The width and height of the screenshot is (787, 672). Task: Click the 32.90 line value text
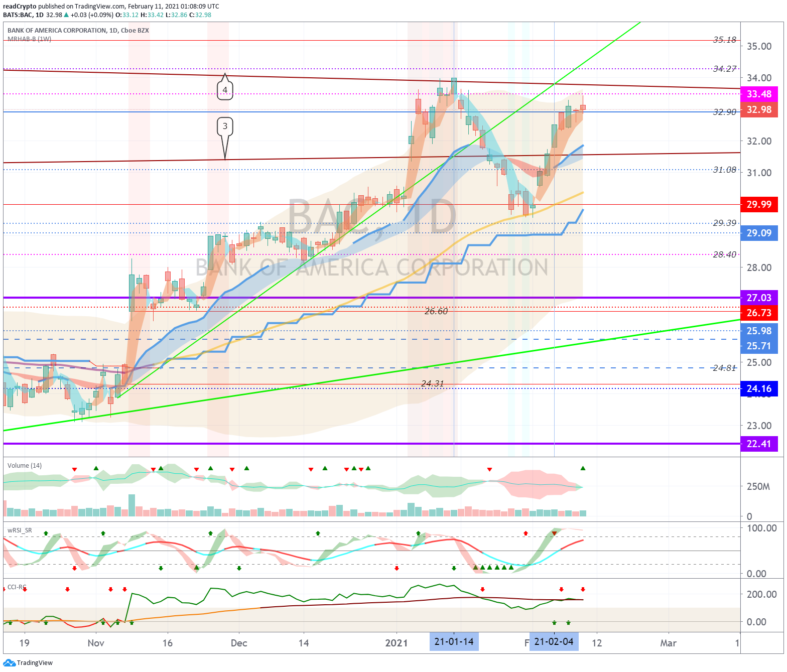pyautogui.click(x=724, y=112)
